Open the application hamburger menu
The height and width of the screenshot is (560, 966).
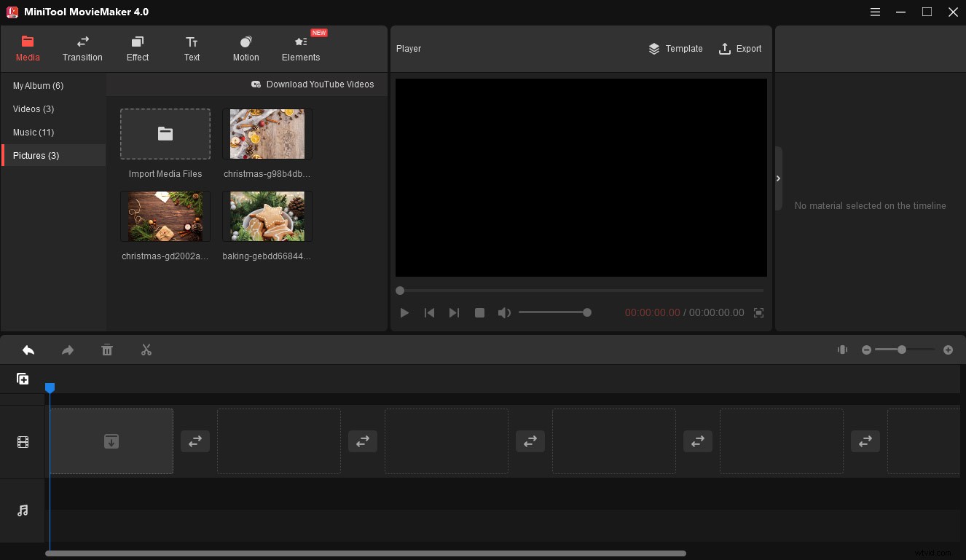(x=875, y=12)
